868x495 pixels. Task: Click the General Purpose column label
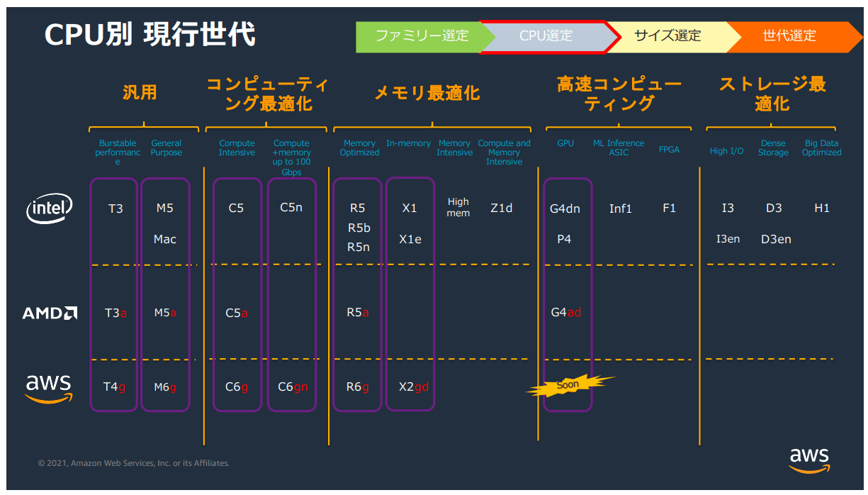tap(167, 148)
